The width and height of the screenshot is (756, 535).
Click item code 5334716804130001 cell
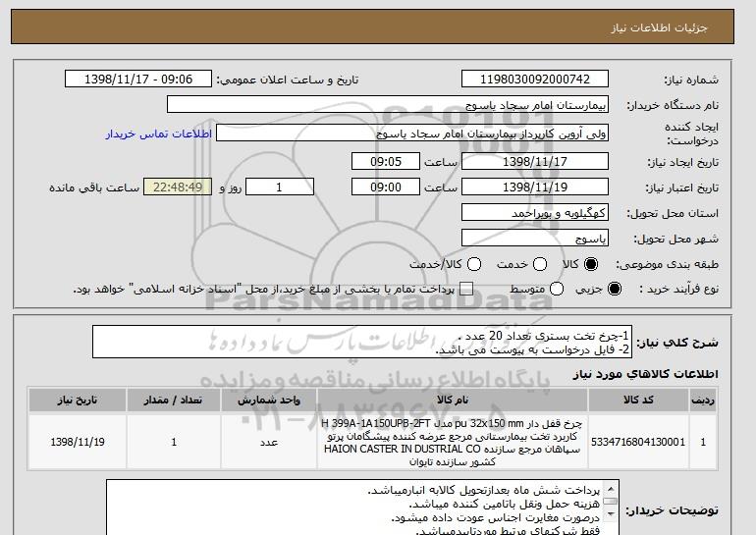point(638,442)
